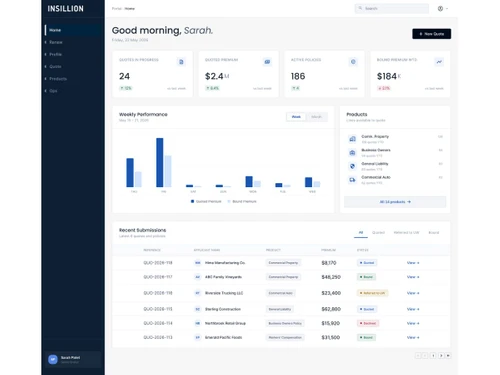500x375 pixels.
Task: View the Riverside Trucking LLC submission
Action: coord(413,293)
